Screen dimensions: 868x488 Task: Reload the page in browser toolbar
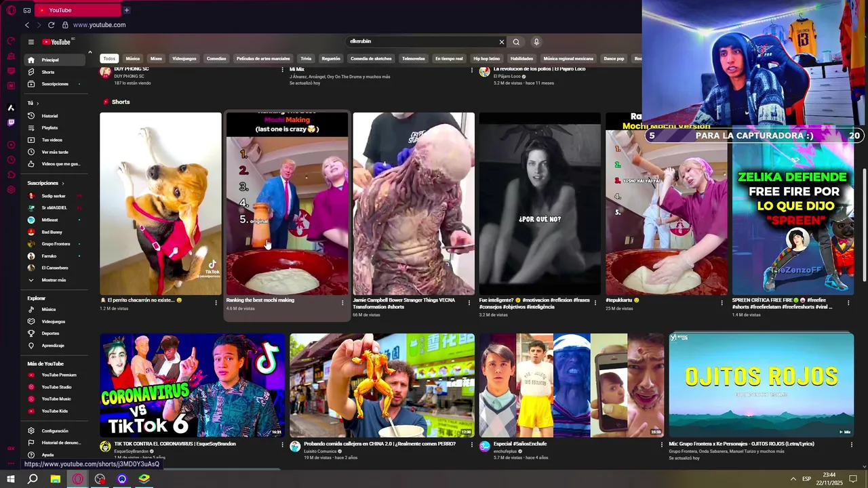pyautogui.click(x=51, y=25)
